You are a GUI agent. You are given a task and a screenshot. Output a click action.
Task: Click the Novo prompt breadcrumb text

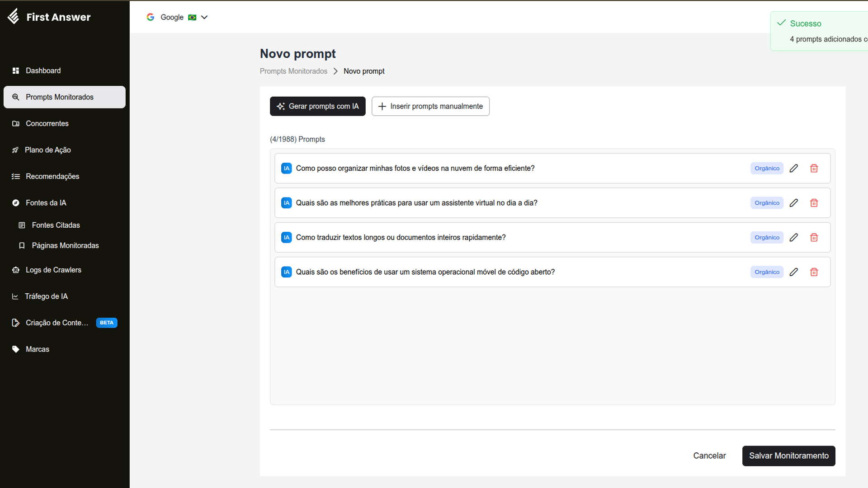[x=364, y=71]
